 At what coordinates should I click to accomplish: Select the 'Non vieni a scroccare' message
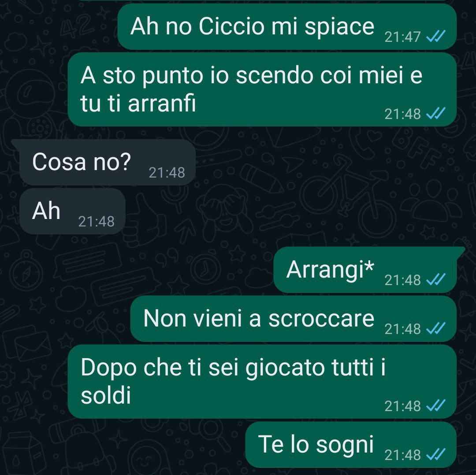coord(294,319)
